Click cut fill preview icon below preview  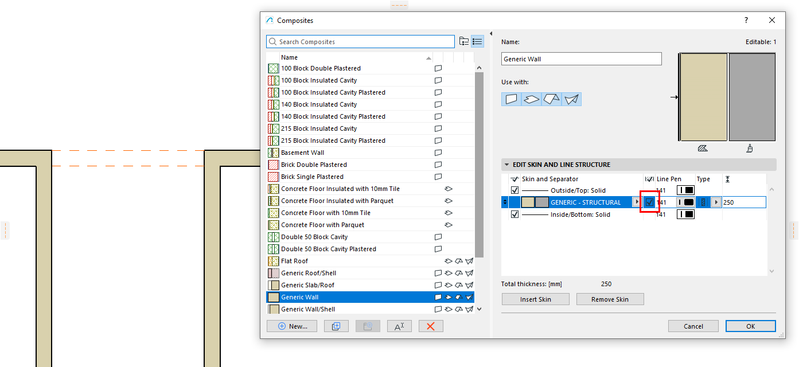click(703, 148)
